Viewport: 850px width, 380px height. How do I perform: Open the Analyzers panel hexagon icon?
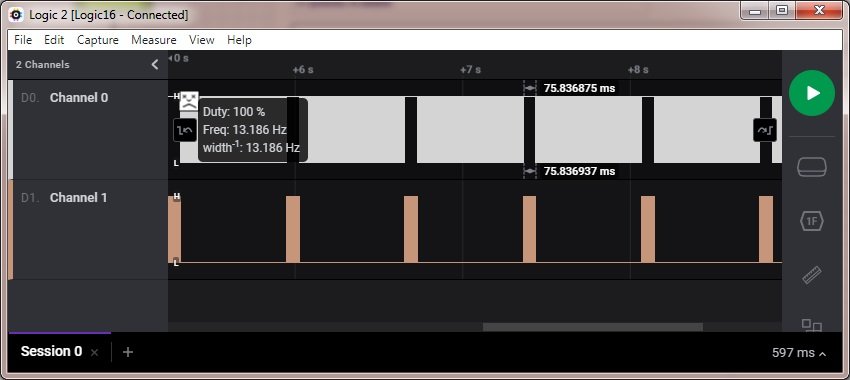(x=812, y=221)
